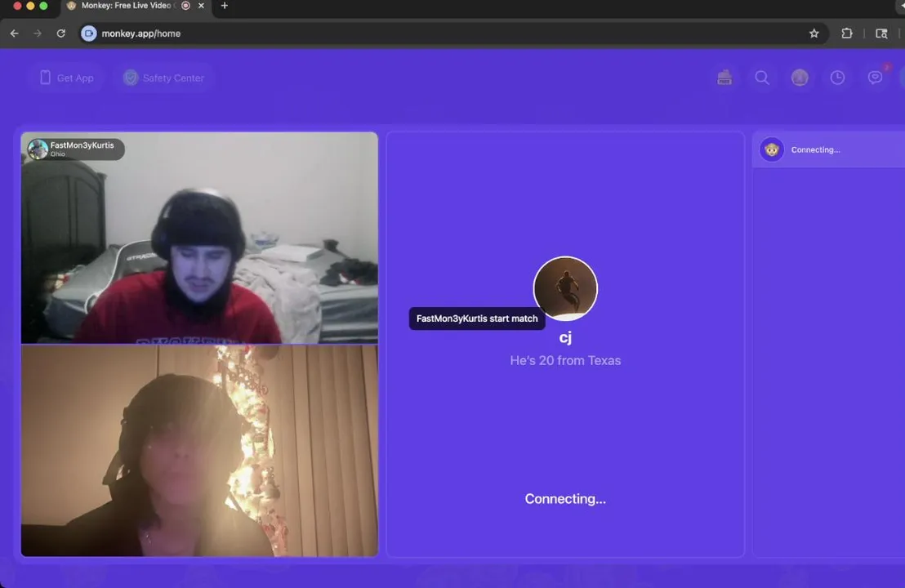Select the Monkey: Free Live Video tab
The image size is (905, 588).
(x=136, y=6)
